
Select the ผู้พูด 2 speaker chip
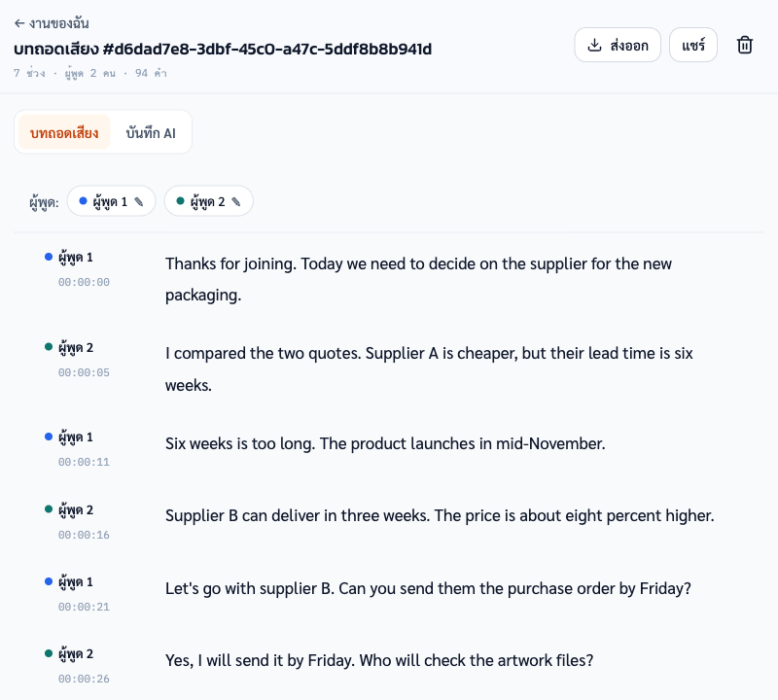tap(208, 201)
